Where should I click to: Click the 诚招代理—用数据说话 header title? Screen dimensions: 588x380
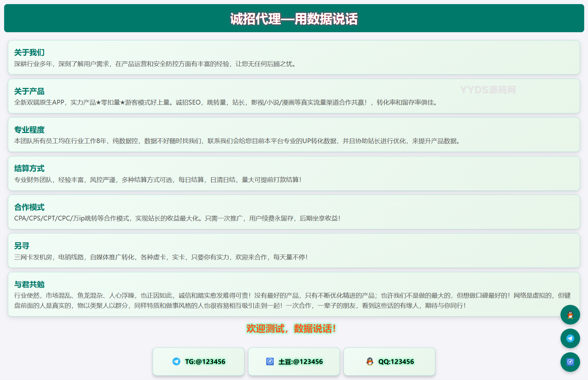point(294,19)
